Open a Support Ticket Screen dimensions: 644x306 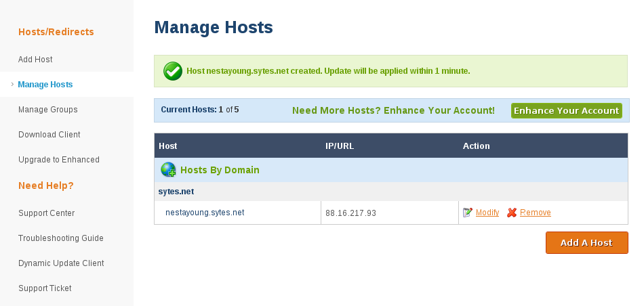click(x=45, y=288)
